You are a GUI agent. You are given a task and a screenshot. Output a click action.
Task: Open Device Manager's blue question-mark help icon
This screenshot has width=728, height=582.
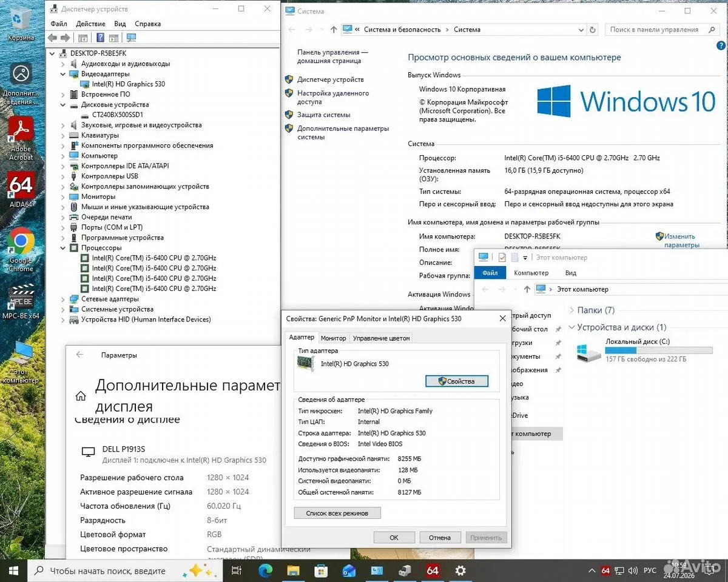click(x=101, y=38)
